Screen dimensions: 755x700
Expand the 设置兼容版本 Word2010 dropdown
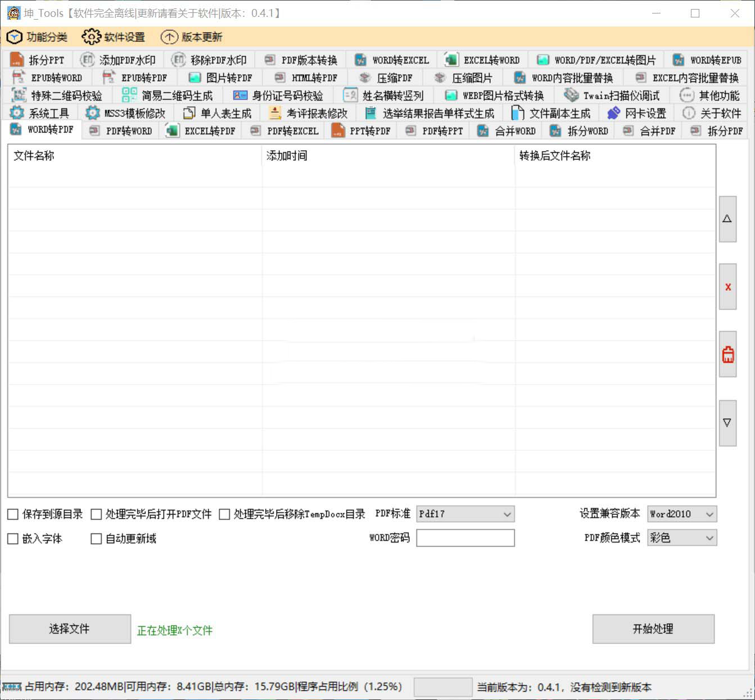(682, 514)
